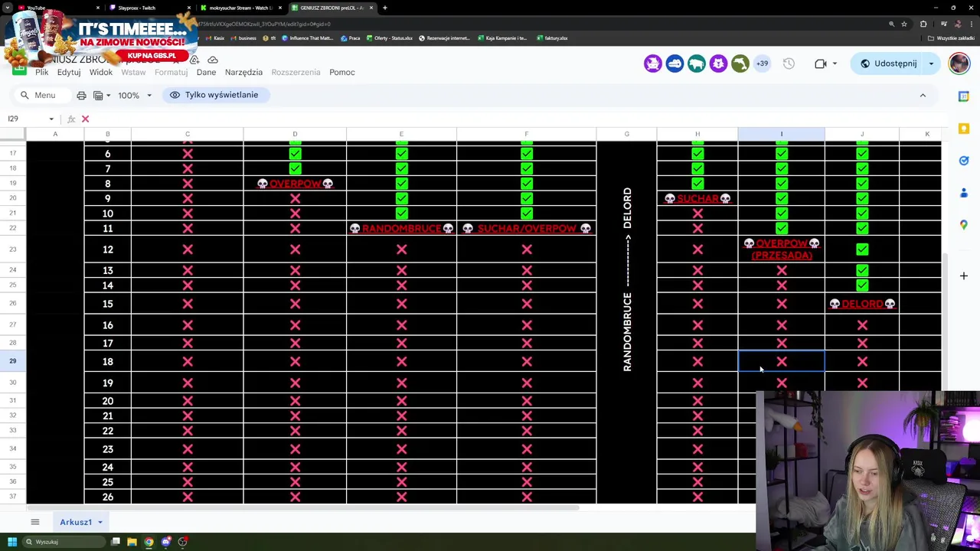Bookmark this page star icon

904,24
